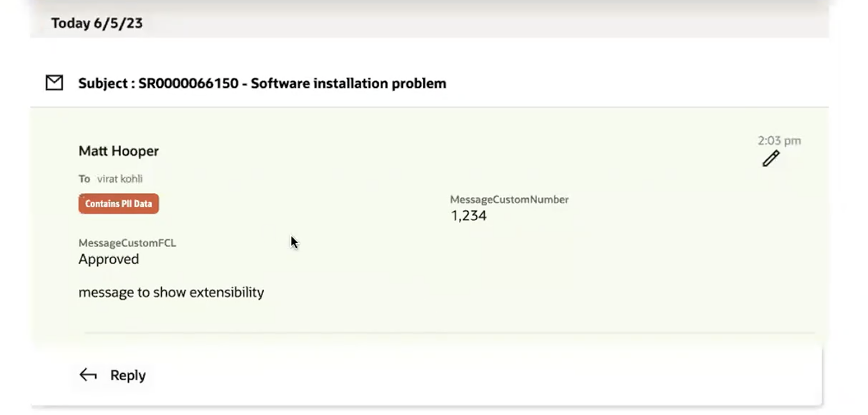Click the Contains PII Data badge
The height and width of the screenshot is (415, 868).
click(118, 203)
